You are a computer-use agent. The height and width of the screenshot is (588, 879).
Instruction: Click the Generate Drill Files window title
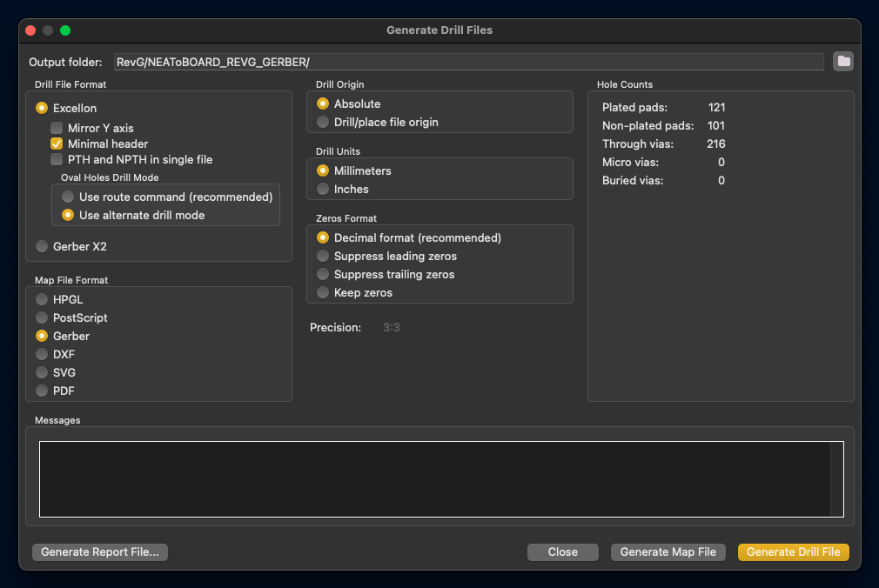pos(439,30)
